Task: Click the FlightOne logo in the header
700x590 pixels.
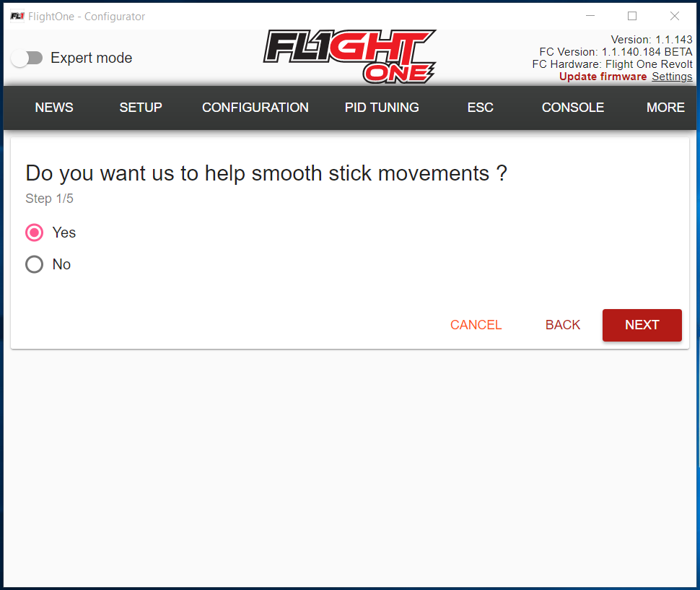Action: [x=349, y=56]
